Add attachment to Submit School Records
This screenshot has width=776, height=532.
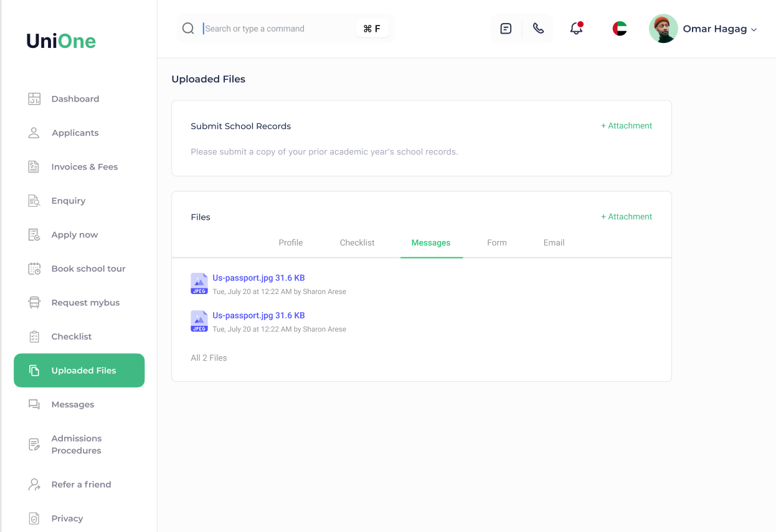pos(626,126)
